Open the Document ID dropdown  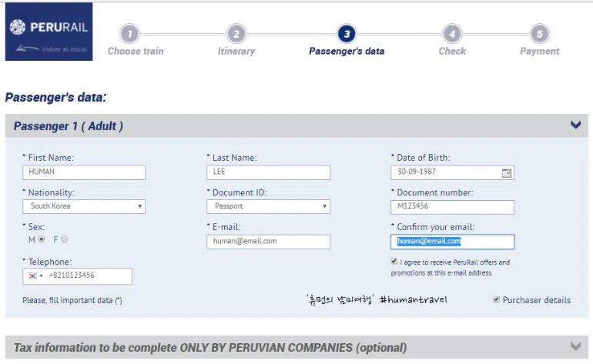[x=268, y=206]
